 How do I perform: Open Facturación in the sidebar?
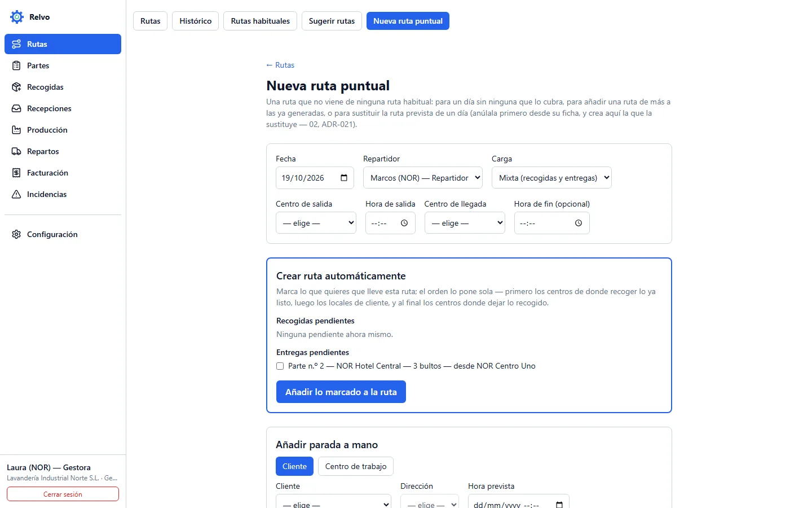click(63, 173)
